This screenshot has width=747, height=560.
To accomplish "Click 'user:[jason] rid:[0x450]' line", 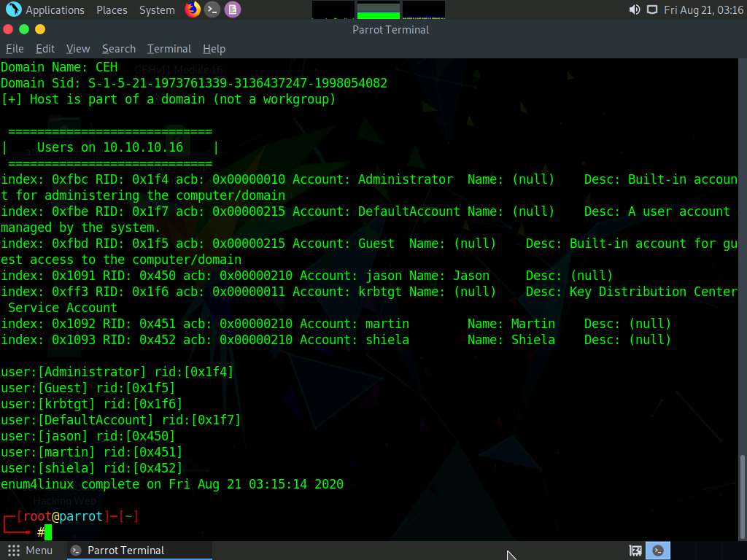I will click(88, 436).
